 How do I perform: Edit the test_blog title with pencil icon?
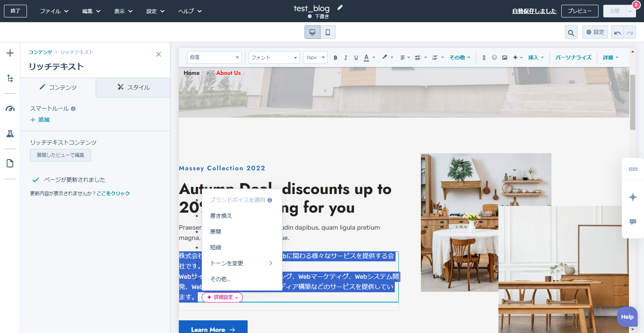(x=340, y=8)
